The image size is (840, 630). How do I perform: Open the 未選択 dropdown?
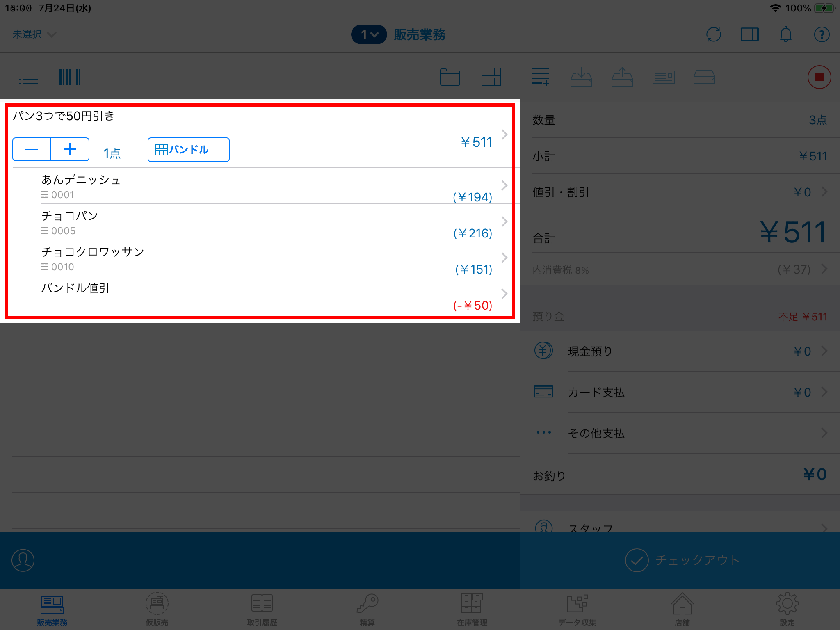34,34
